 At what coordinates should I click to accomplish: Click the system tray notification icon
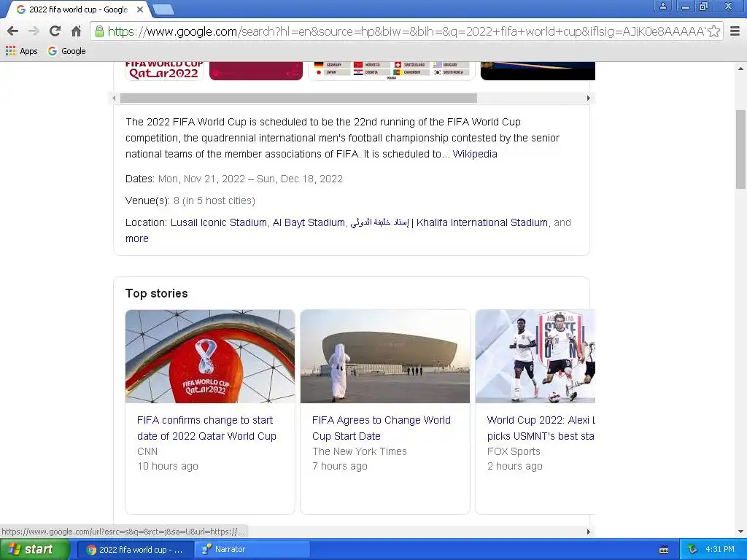pyautogui.click(x=692, y=550)
